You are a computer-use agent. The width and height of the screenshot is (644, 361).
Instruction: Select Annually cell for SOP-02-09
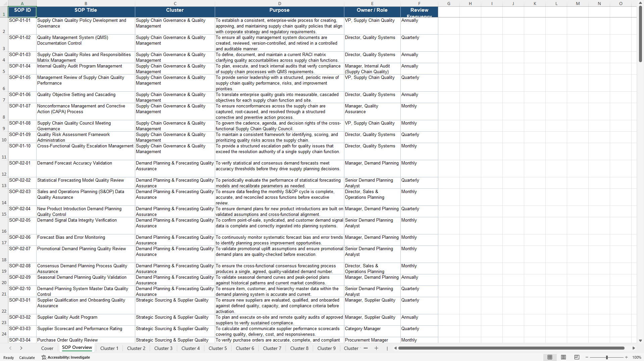click(x=419, y=280)
